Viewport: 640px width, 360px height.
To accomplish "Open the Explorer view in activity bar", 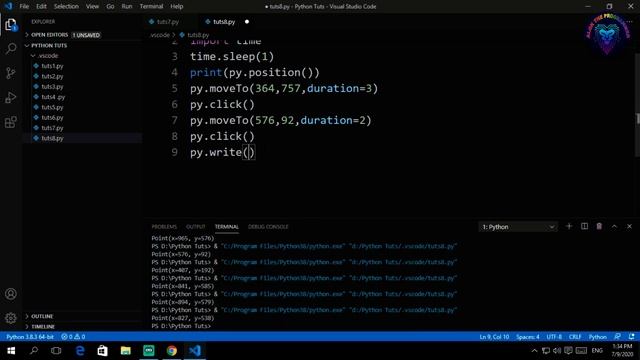I will (x=11, y=25).
